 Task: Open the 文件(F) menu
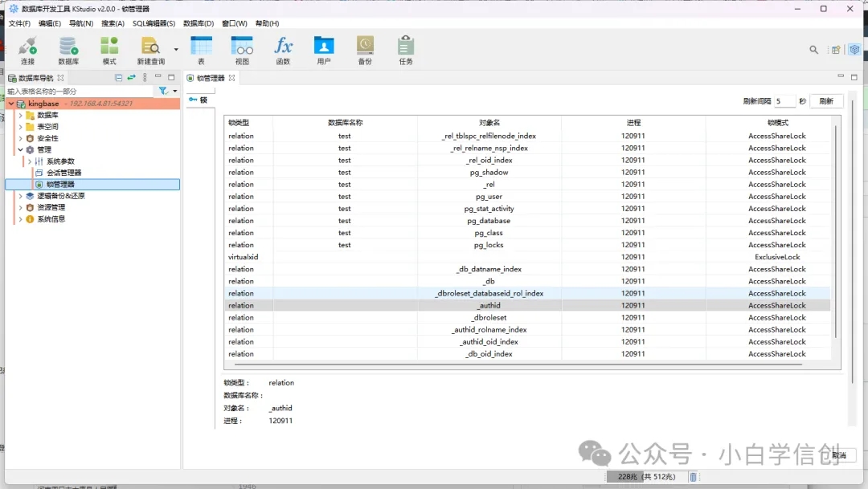pos(19,23)
